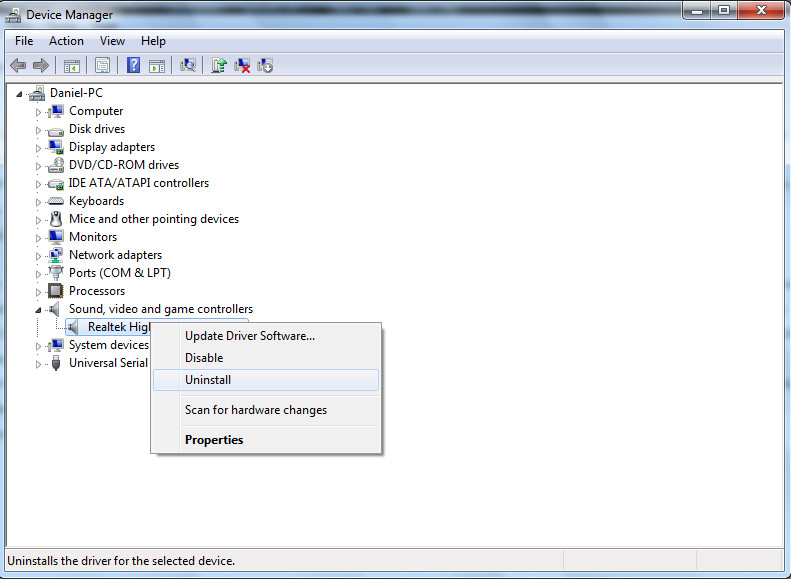Expand the Network adapters node arrow

(38, 256)
